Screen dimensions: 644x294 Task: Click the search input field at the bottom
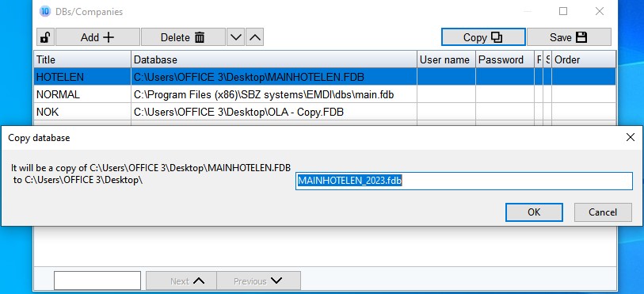click(x=97, y=281)
